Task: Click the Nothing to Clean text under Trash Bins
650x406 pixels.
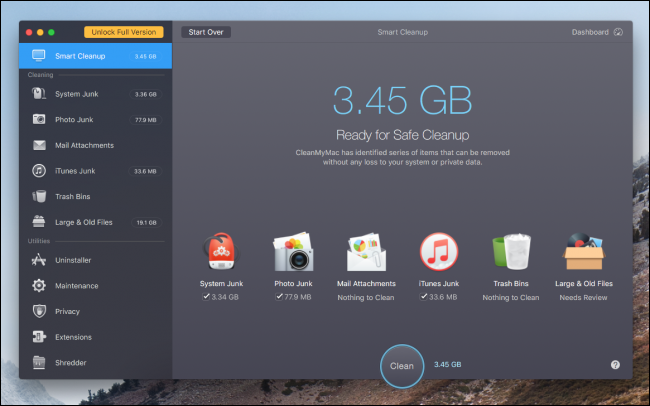Action: point(511,297)
